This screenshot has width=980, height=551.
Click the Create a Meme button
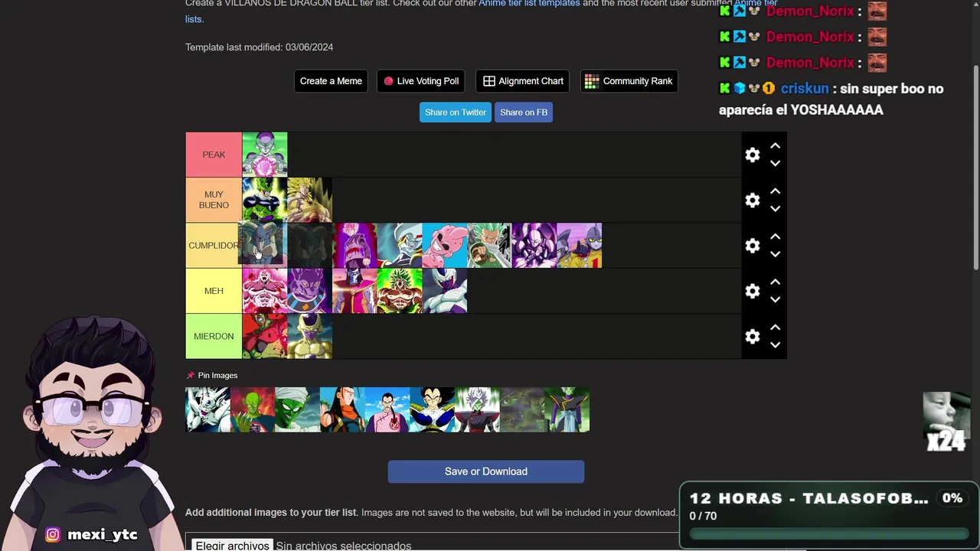[331, 81]
